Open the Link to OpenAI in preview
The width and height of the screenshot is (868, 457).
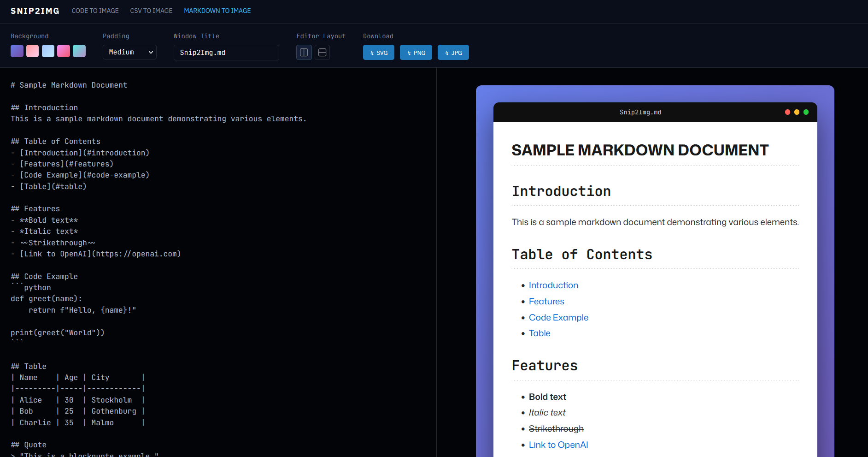[558, 445]
